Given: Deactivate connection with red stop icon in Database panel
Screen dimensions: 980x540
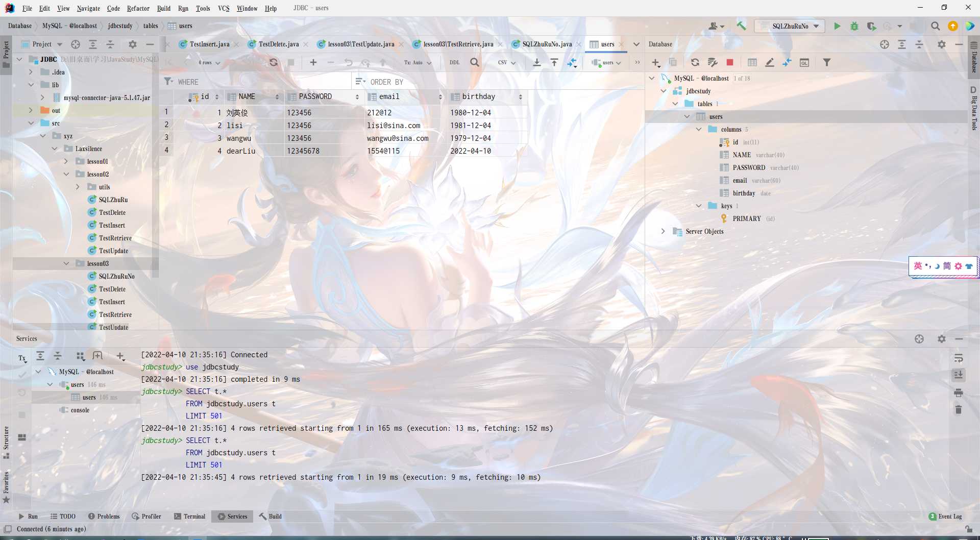Looking at the screenshot, I should pyautogui.click(x=730, y=62).
